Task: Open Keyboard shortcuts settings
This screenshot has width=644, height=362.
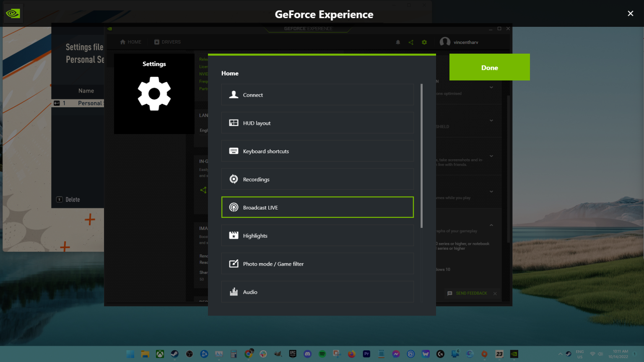Action: (x=317, y=151)
